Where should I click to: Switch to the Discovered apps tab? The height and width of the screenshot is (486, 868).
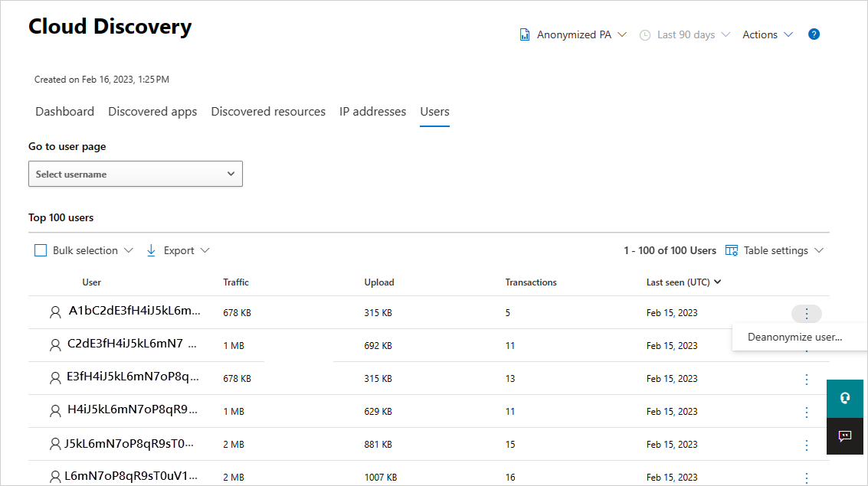pyautogui.click(x=152, y=112)
